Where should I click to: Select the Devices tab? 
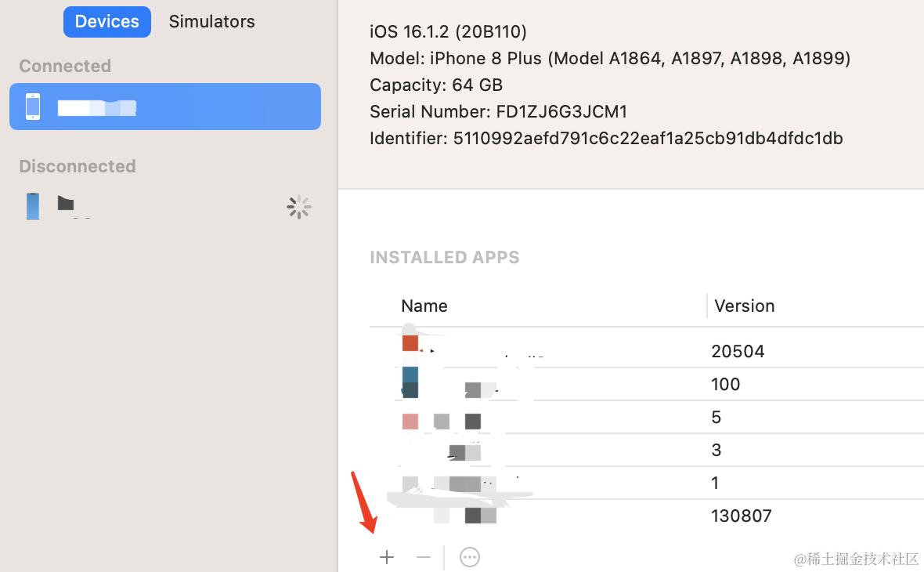106,22
